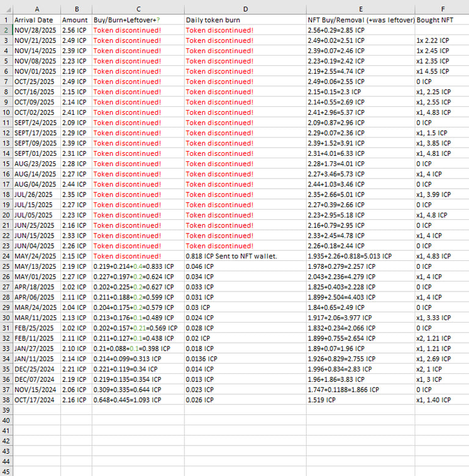Click the 'Arrival Date' header cell
The height and width of the screenshot is (476, 469).
coord(37,20)
